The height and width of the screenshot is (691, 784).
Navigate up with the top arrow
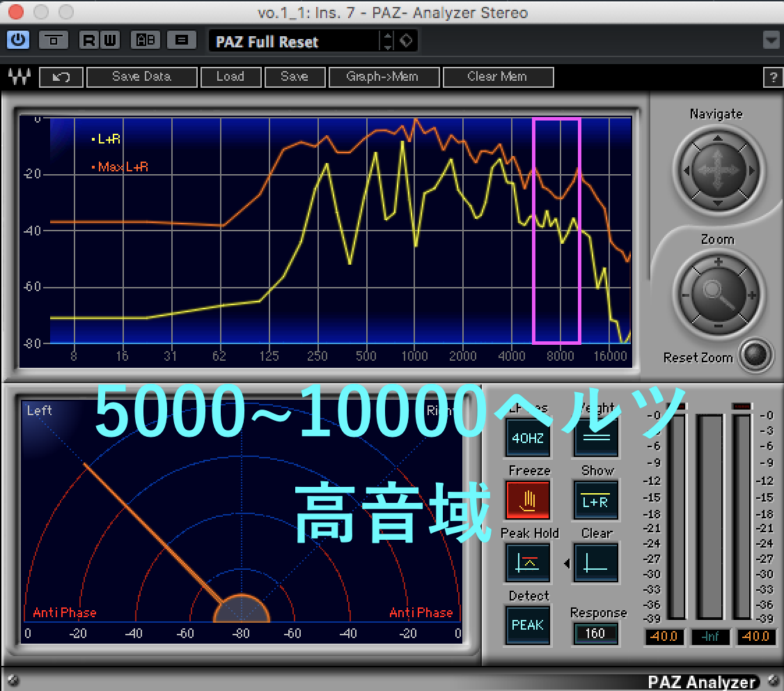pyautogui.click(x=717, y=139)
